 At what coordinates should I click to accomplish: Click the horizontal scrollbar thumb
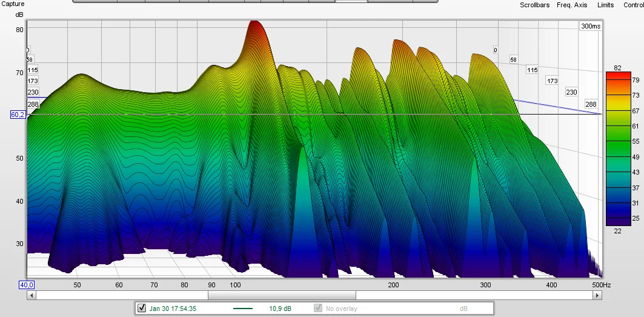tap(282, 295)
